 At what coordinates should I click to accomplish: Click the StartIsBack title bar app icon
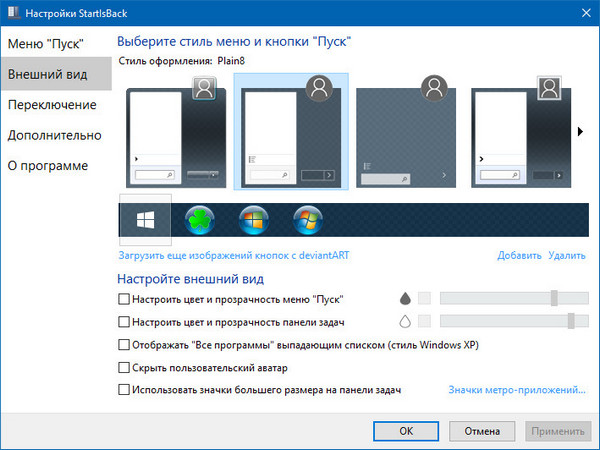13,13
